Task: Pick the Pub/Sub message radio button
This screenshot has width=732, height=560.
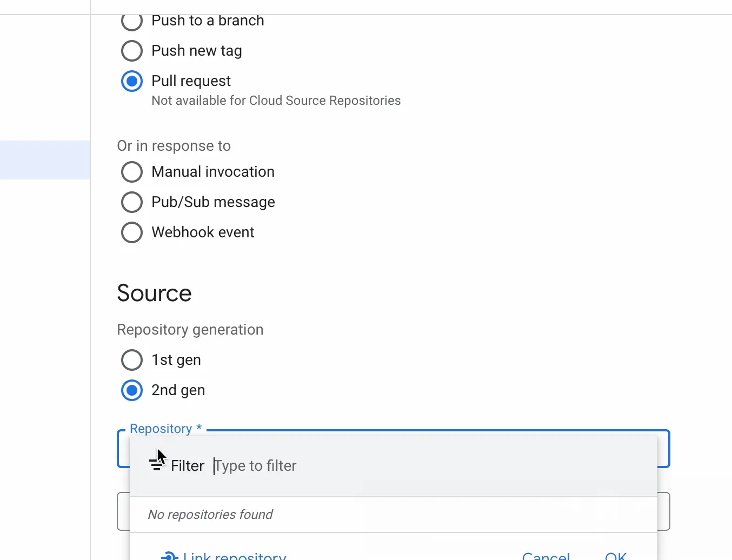Action: 132,202
